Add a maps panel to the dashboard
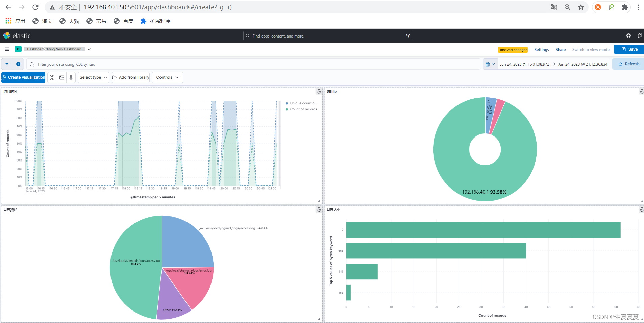Screen dimensions: 644x323 tap(71, 77)
